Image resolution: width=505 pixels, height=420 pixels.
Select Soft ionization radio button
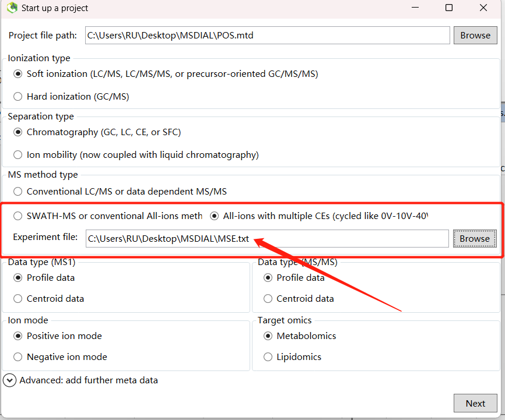click(17, 74)
